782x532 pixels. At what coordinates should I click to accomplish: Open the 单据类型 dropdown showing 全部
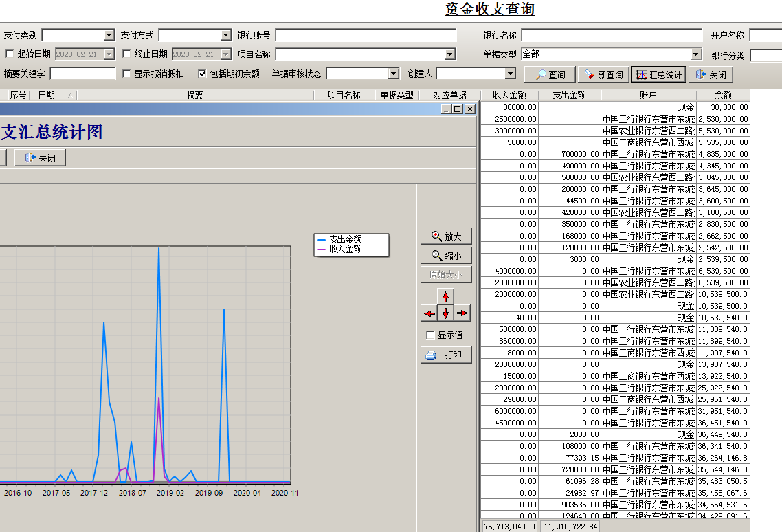pyautogui.click(x=695, y=54)
